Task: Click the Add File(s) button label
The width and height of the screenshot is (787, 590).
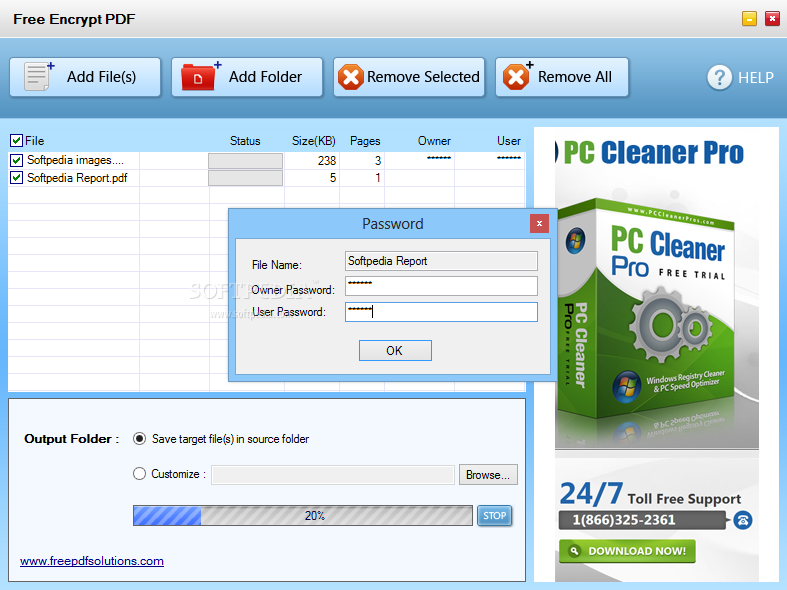Action: (101, 77)
